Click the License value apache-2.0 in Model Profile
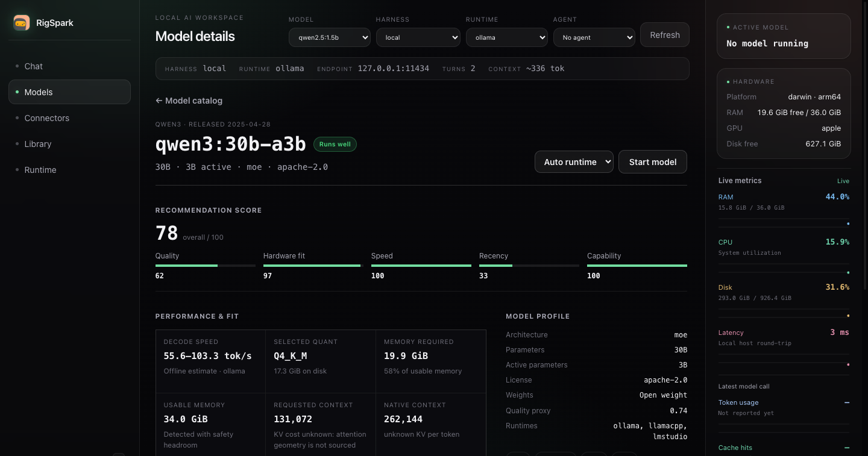Viewport: 868px width, 456px height. tap(665, 380)
